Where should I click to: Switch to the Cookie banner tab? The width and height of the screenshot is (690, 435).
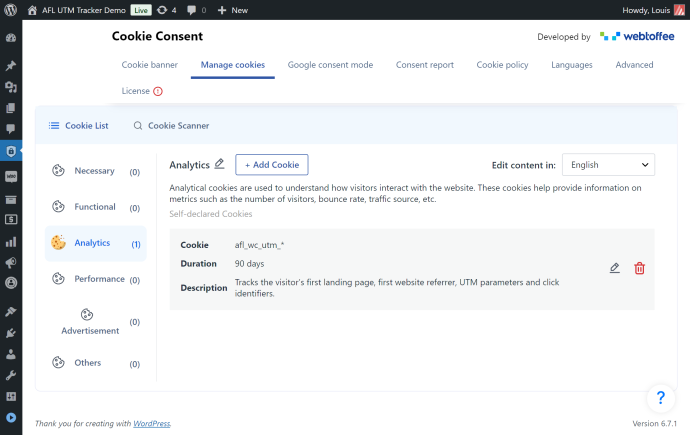click(x=150, y=65)
